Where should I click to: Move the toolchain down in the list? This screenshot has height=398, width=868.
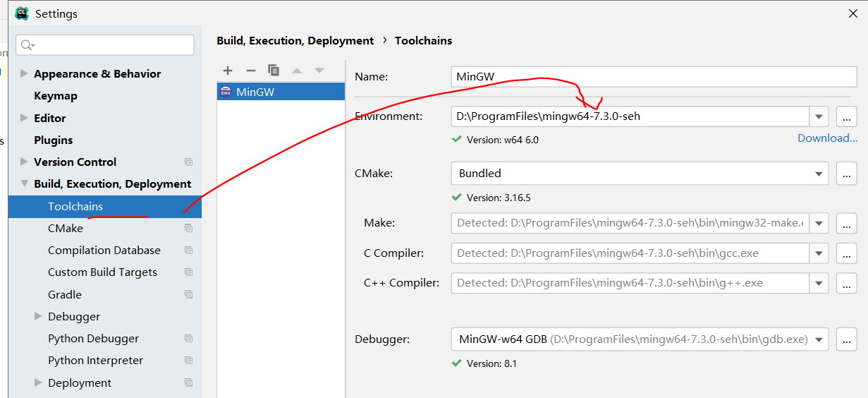[x=319, y=71]
